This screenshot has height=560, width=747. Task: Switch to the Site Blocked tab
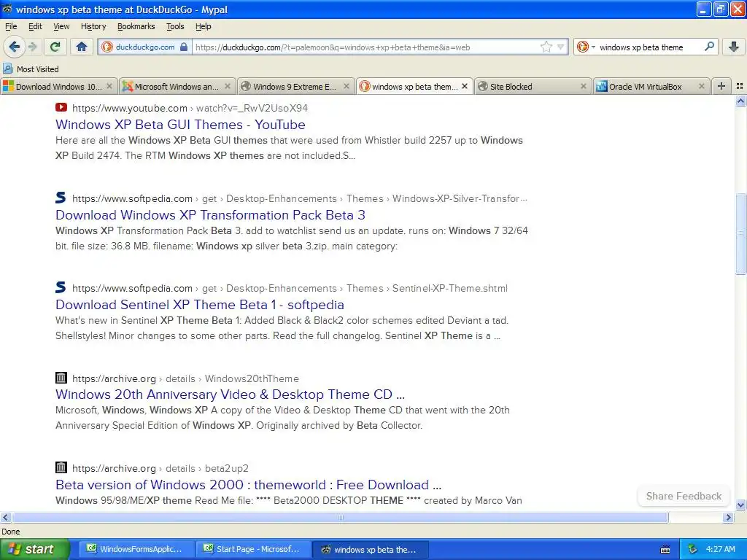pyautogui.click(x=533, y=86)
